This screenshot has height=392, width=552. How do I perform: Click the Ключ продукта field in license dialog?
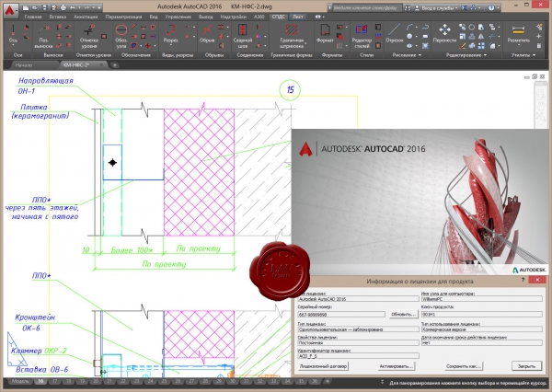click(481, 314)
